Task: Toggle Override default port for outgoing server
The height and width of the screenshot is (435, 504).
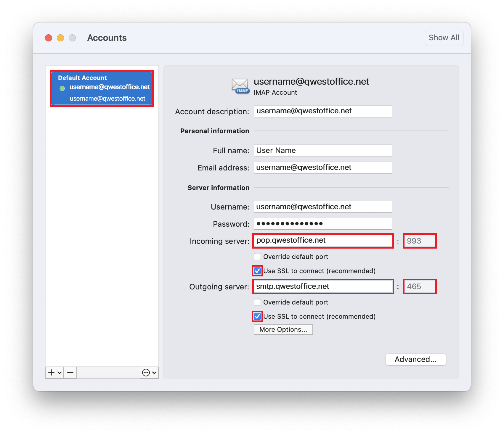Action: [257, 302]
